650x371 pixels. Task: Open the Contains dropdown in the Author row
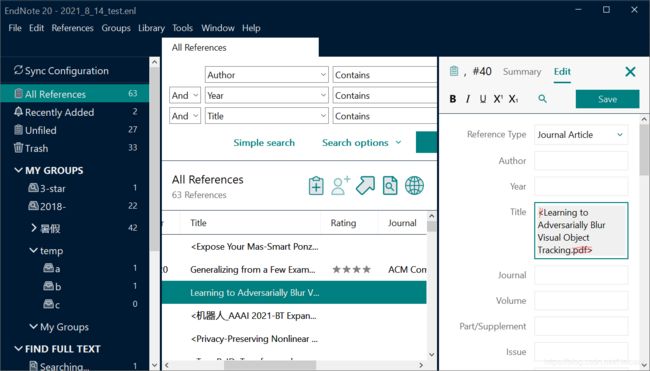(385, 75)
